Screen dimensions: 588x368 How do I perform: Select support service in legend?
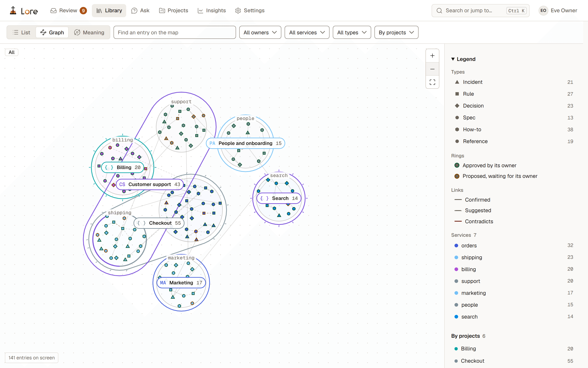click(514, 281)
